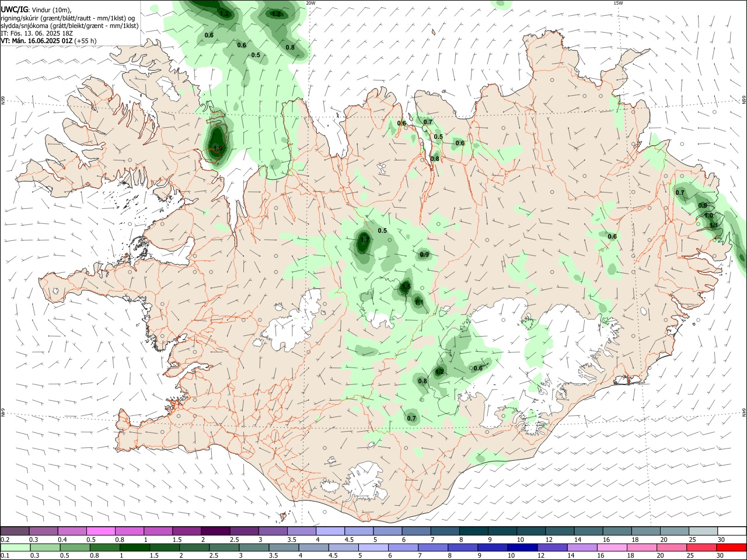Click the 1.7 precipitation value on the map
Image resolution: width=747 pixels, height=560 pixels.
365,240
